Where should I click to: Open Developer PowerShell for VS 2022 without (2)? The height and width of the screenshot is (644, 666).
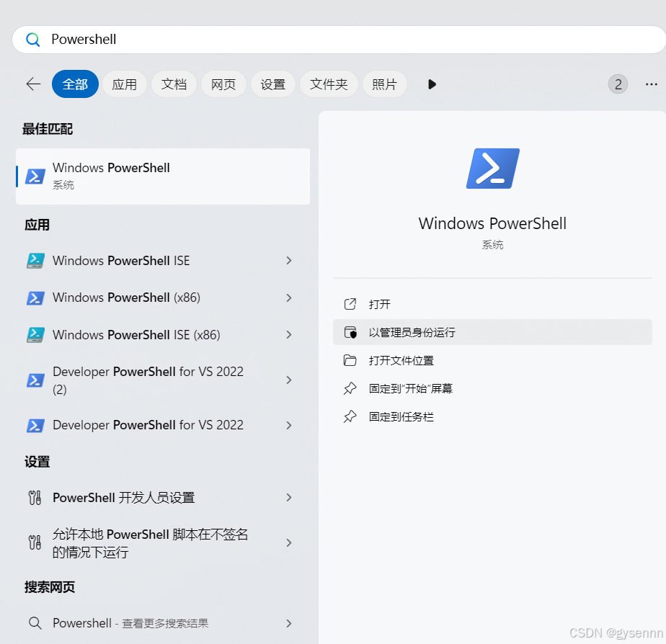tap(163, 425)
